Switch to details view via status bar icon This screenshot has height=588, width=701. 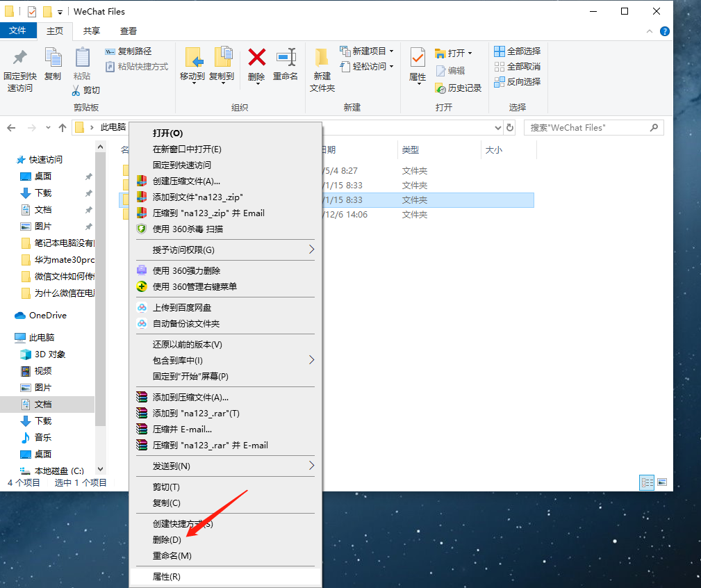coord(647,482)
